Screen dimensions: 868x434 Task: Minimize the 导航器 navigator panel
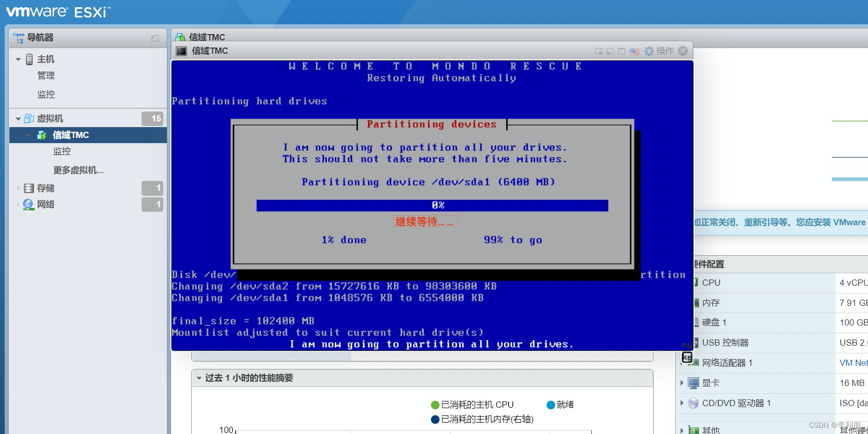[154, 38]
